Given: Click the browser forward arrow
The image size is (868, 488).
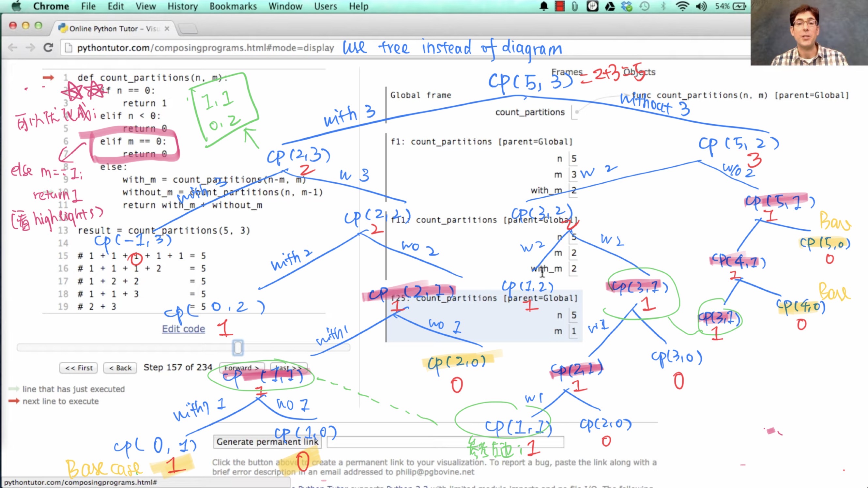Looking at the screenshot, I should (30, 48).
